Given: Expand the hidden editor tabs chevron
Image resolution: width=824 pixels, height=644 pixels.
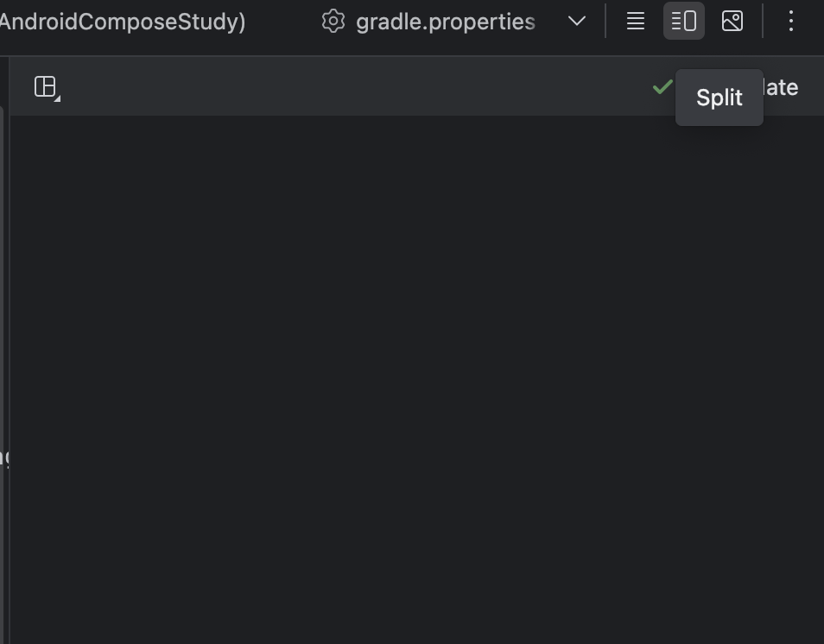Looking at the screenshot, I should point(576,22).
